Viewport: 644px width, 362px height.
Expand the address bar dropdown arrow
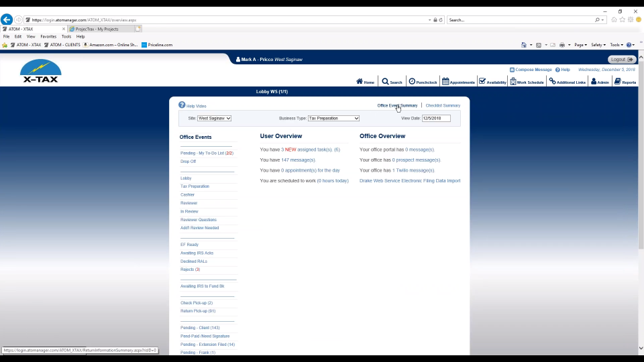tap(429, 19)
